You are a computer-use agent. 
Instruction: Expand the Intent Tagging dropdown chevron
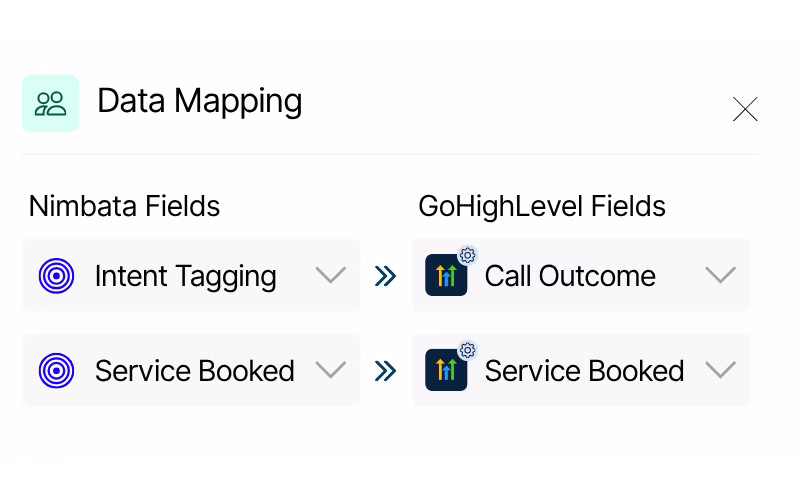coord(331,276)
